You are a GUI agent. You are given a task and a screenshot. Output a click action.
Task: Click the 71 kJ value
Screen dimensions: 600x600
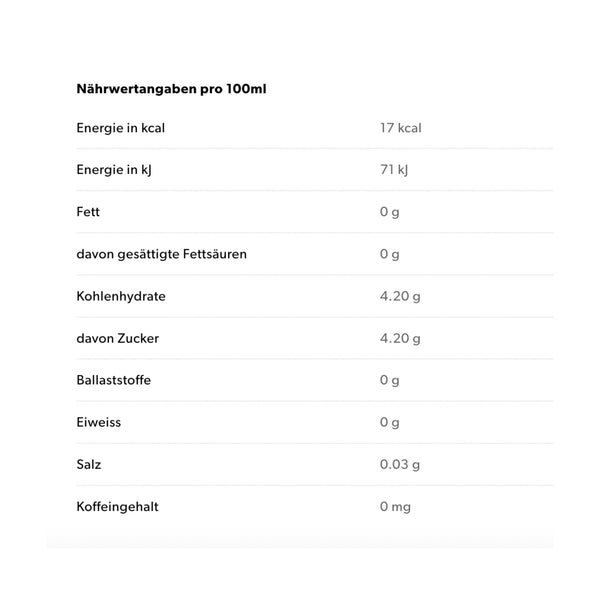click(x=394, y=170)
